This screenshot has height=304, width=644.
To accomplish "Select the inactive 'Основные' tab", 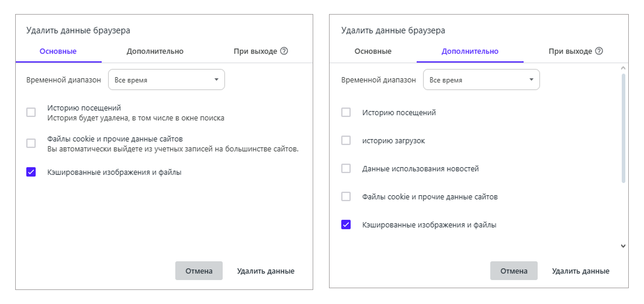I will coord(373,51).
